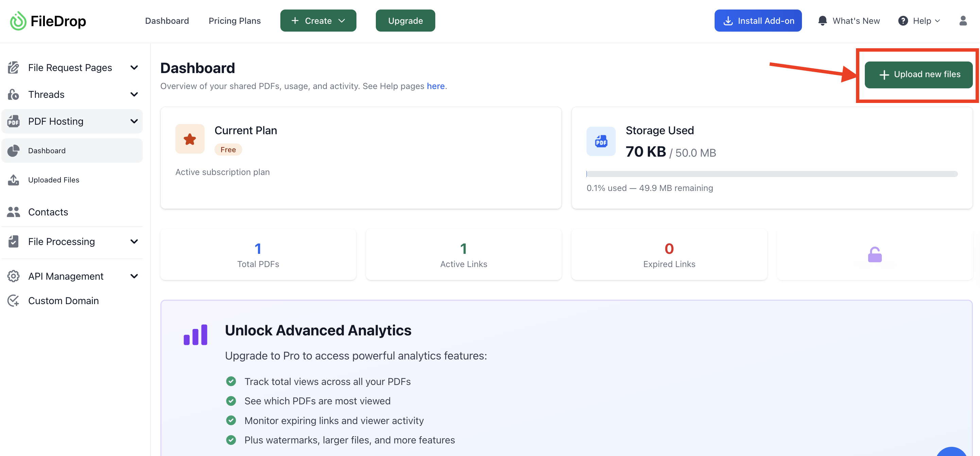
Task: Go to Pricing Plans in top navigation
Action: pyautogui.click(x=234, y=21)
